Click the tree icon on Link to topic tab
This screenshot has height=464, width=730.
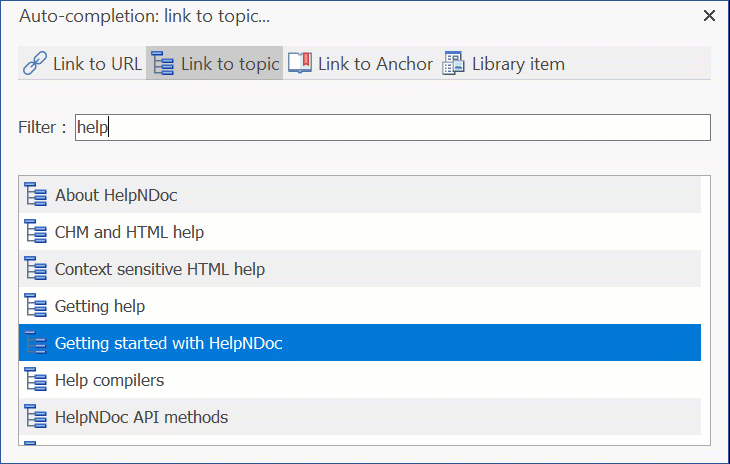tap(162, 63)
